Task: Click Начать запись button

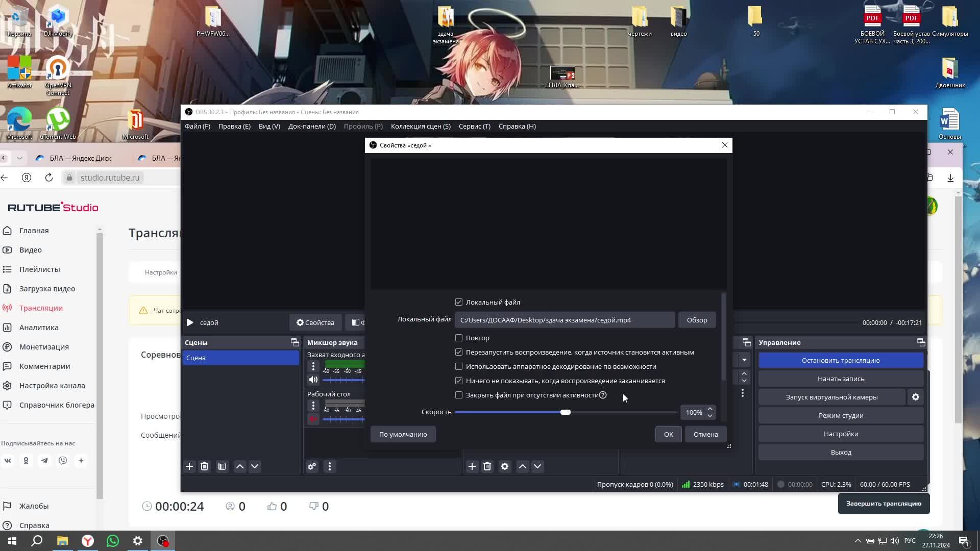Action: pyautogui.click(x=841, y=379)
